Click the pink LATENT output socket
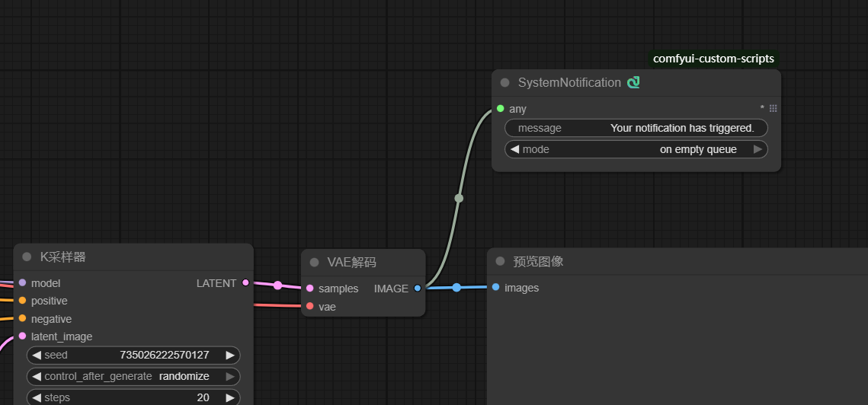The height and width of the screenshot is (405, 868). coord(245,283)
